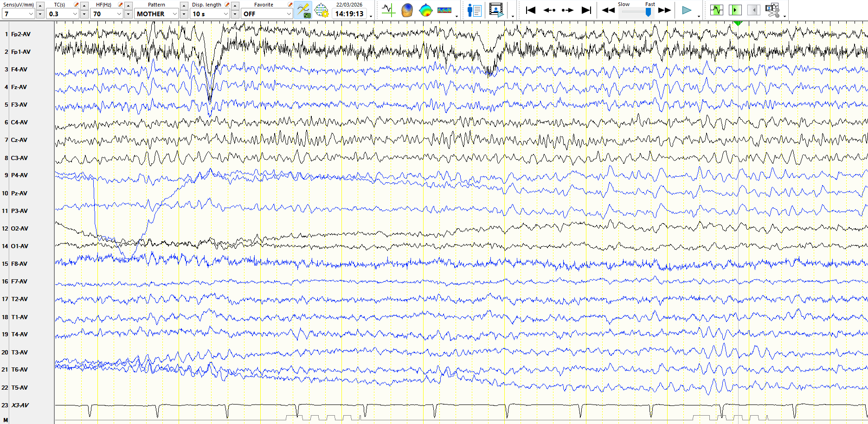Viewport: 868px width, 424px height.
Task: Click the green page-forward icon
Action: tap(735, 10)
